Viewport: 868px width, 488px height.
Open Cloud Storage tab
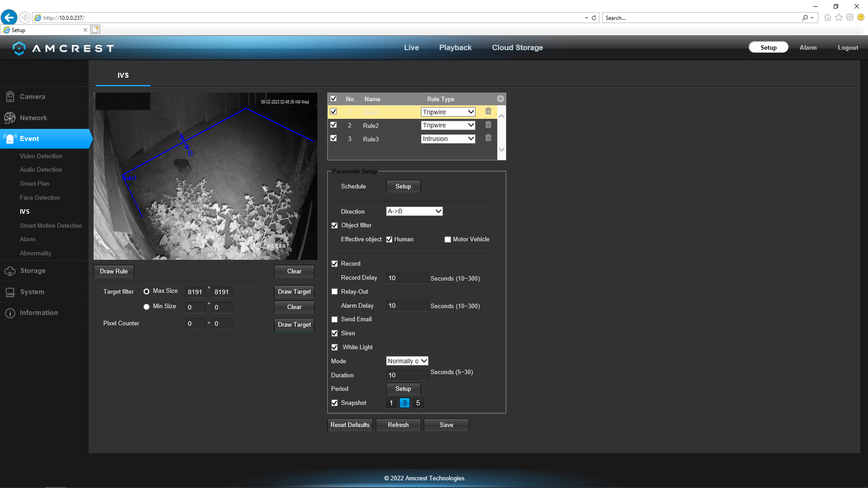coord(518,47)
